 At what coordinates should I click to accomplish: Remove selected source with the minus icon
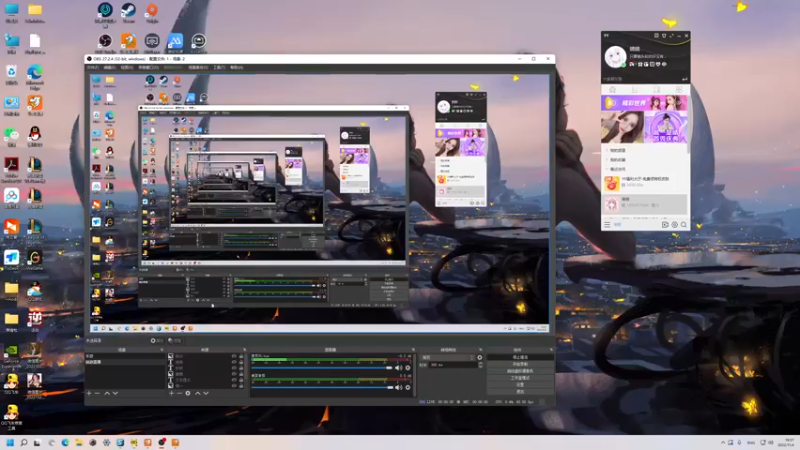click(179, 393)
